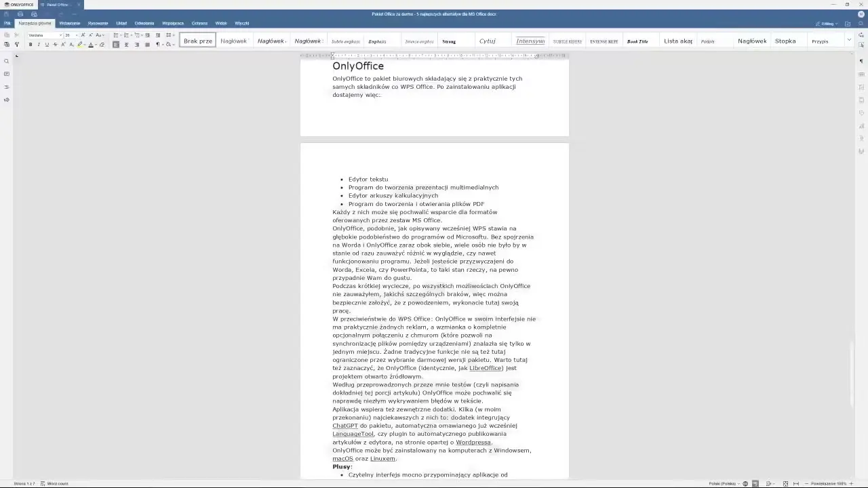
Task: Expand the styles gallery arrow
Action: 849,41
